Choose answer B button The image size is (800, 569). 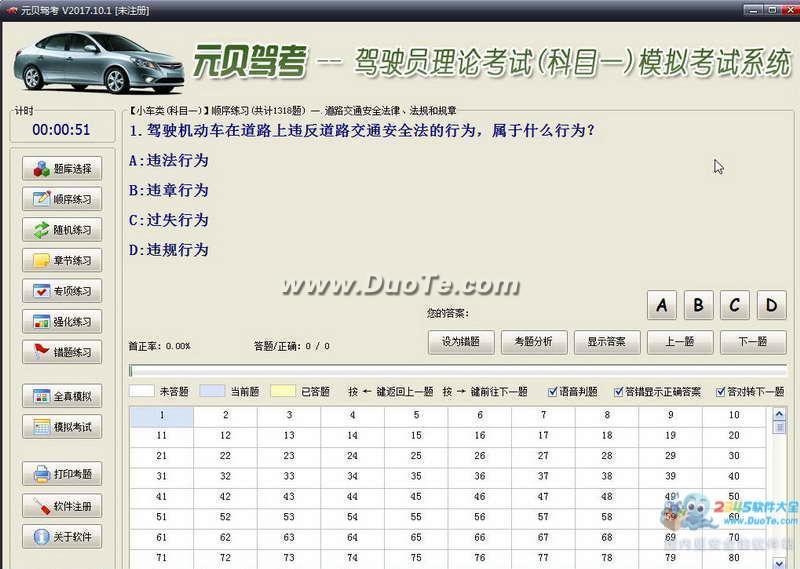(698, 305)
